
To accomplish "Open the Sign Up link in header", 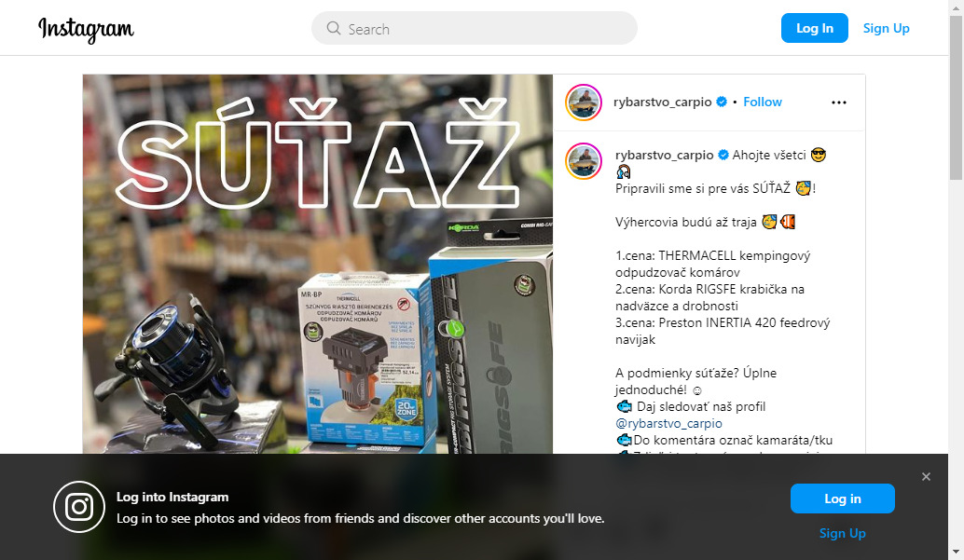I will point(886,28).
